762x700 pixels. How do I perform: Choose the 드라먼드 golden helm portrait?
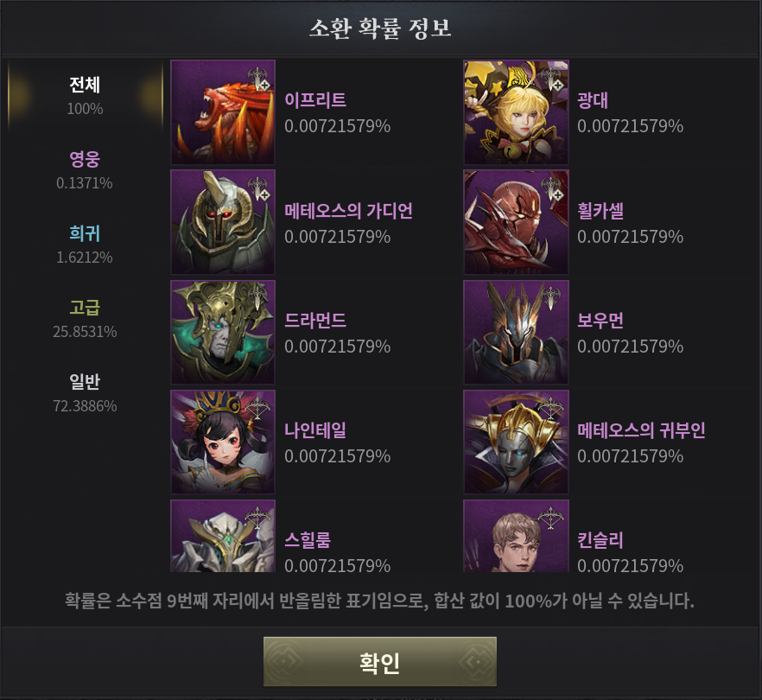(x=223, y=332)
